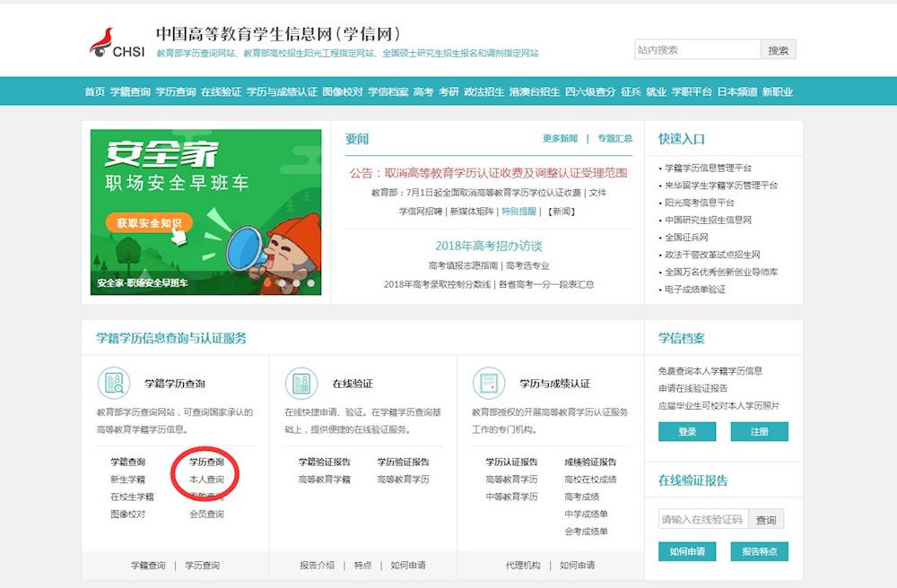Switch to 考研 in the navigation bar
The width and height of the screenshot is (897, 588).
click(x=448, y=91)
